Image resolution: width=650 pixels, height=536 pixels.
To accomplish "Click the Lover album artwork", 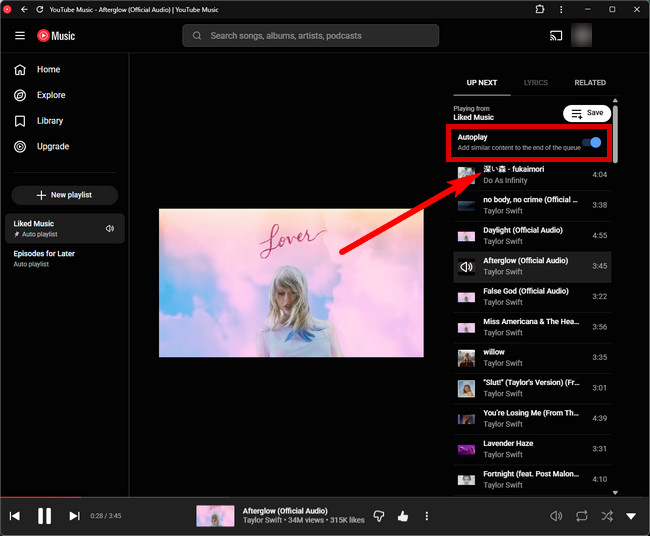I will (x=291, y=283).
